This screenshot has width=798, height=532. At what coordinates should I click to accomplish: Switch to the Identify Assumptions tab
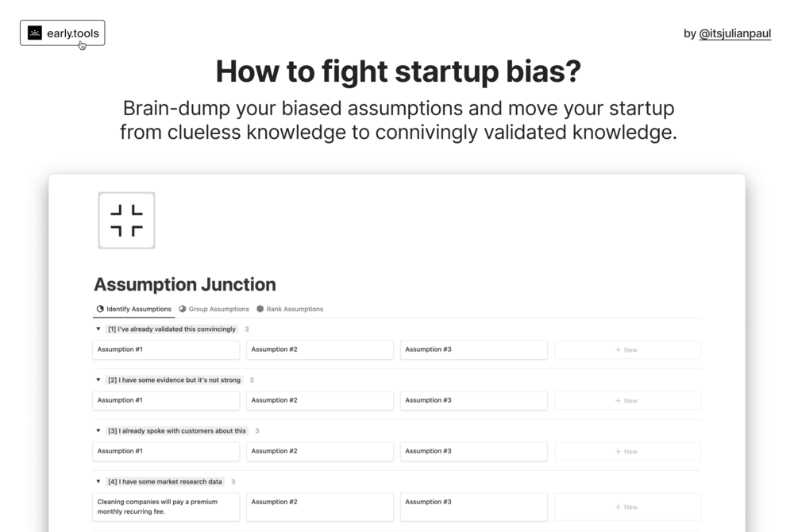point(138,309)
